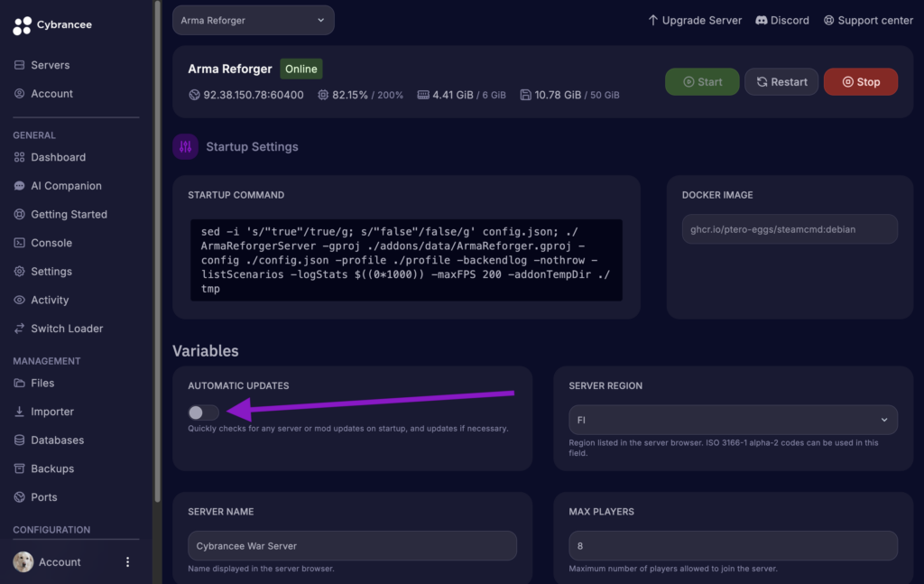
Task: Click the user avatar picture
Action: 23,561
